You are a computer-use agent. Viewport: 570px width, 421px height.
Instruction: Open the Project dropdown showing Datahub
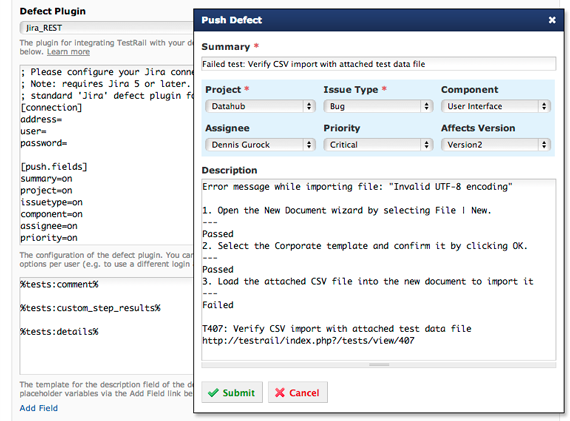coord(260,106)
